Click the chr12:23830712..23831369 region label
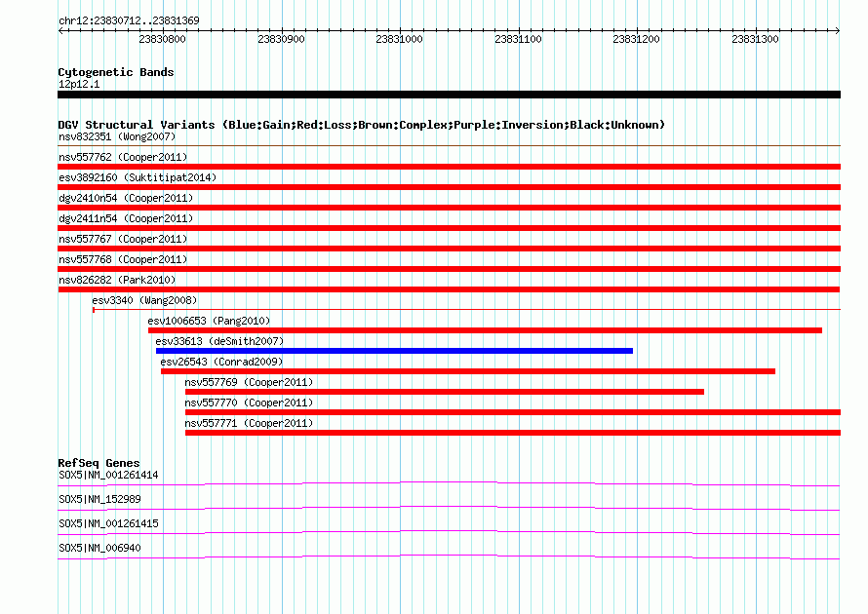Screen dimensions: 868x614 (x=129, y=20)
